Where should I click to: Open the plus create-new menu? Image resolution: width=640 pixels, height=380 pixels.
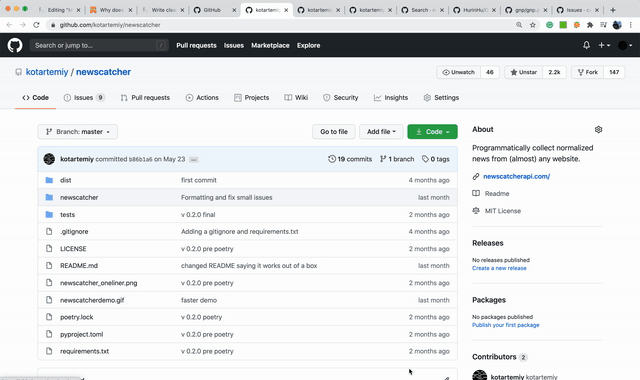pos(604,45)
